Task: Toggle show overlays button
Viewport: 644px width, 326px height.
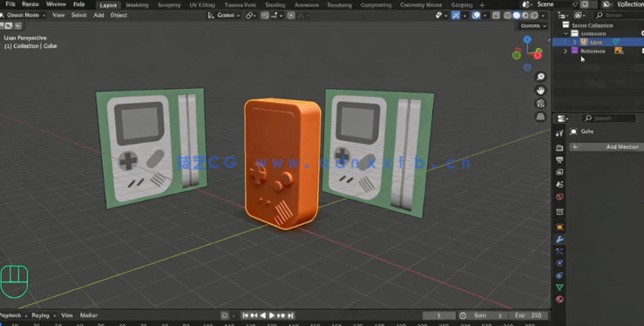Action: (476, 15)
